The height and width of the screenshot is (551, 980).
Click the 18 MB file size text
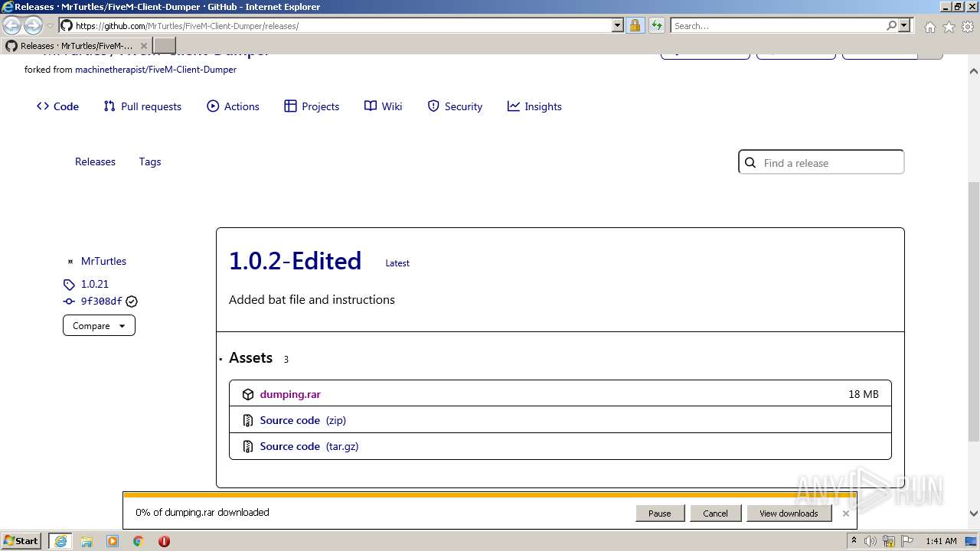[x=864, y=394]
